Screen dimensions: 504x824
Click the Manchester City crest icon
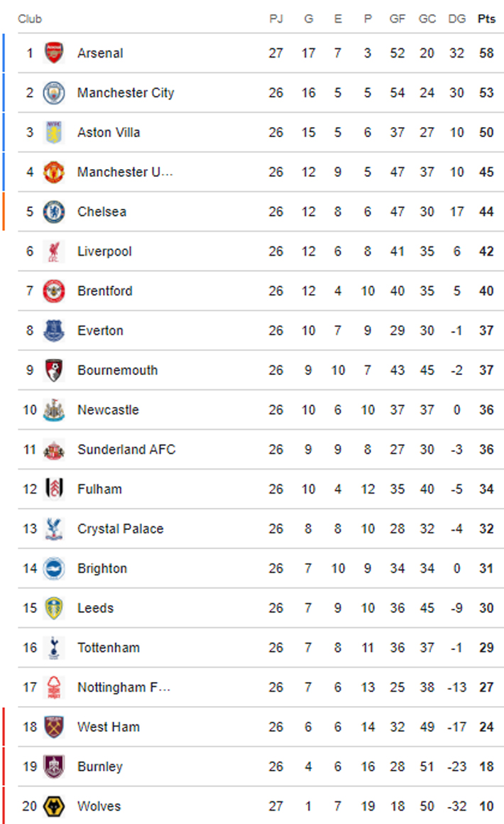[x=54, y=92]
